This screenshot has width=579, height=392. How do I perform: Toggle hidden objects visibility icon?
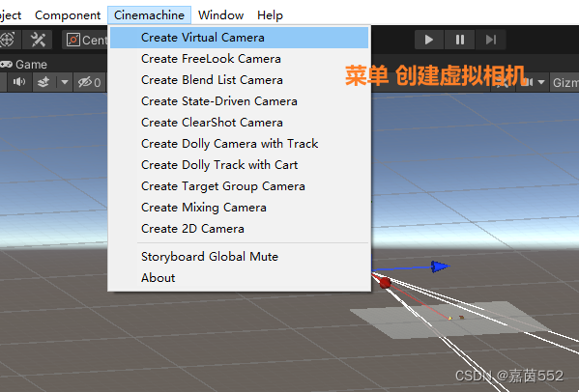[x=89, y=82]
